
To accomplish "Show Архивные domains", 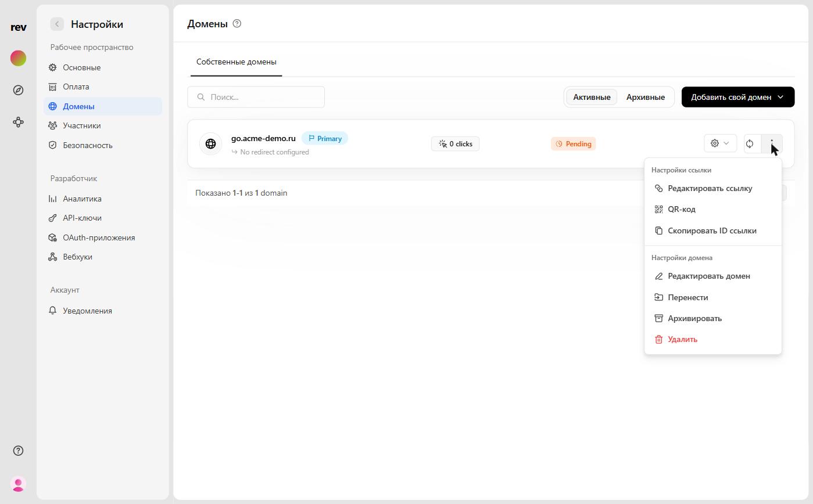I will 645,97.
